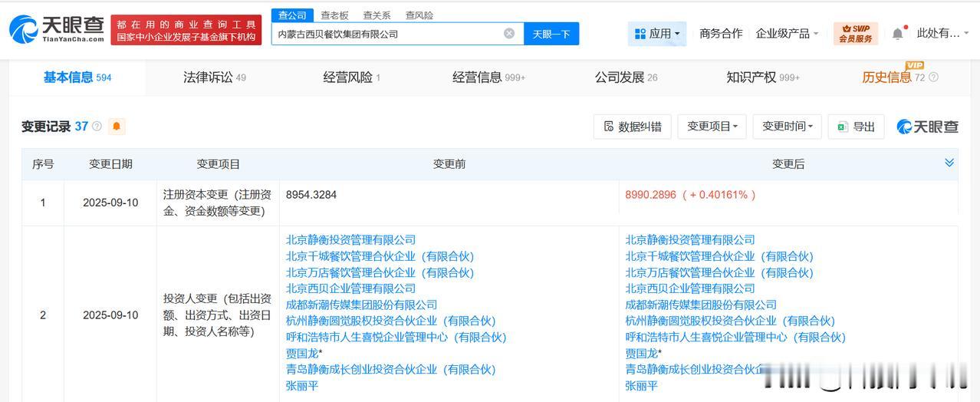
Task: Open the 商务合作 link
Action: coord(721,34)
